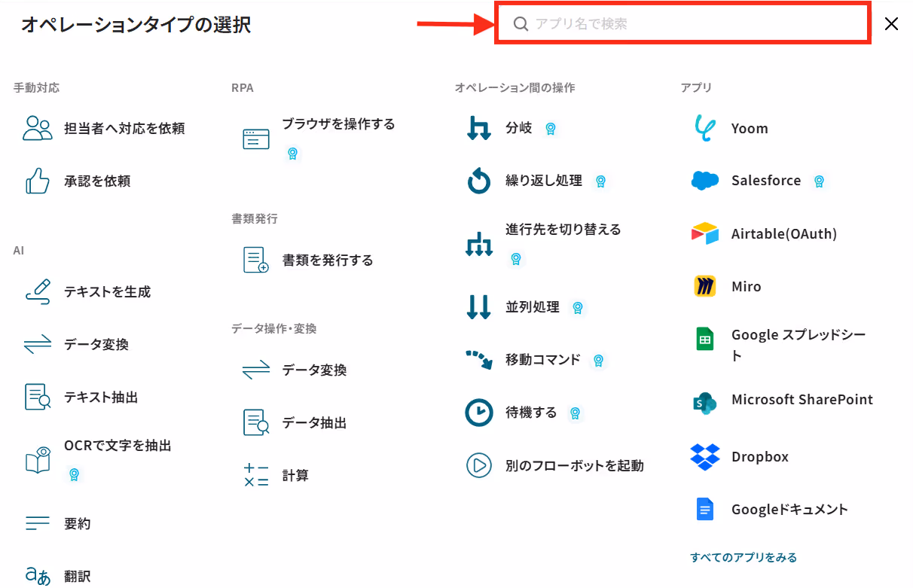Click the badge under OCRで文字を抽出
Image resolution: width=913 pixels, height=588 pixels.
74,474
